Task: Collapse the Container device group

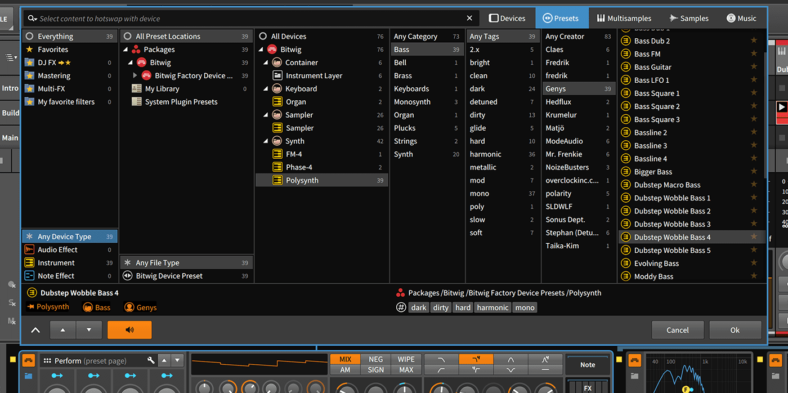Action: point(266,62)
